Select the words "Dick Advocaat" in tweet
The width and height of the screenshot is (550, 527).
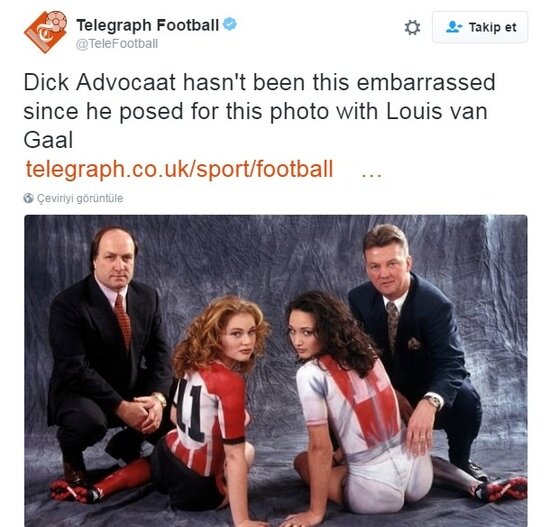99,83
